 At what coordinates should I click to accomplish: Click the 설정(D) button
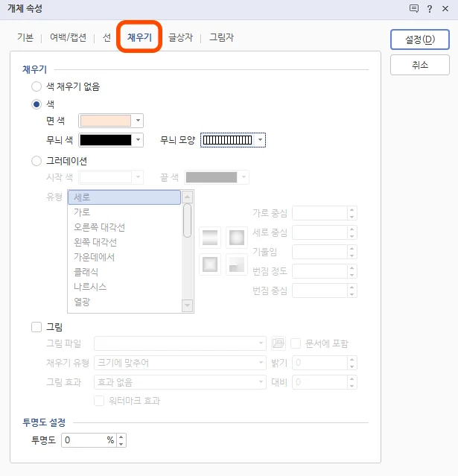point(420,39)
